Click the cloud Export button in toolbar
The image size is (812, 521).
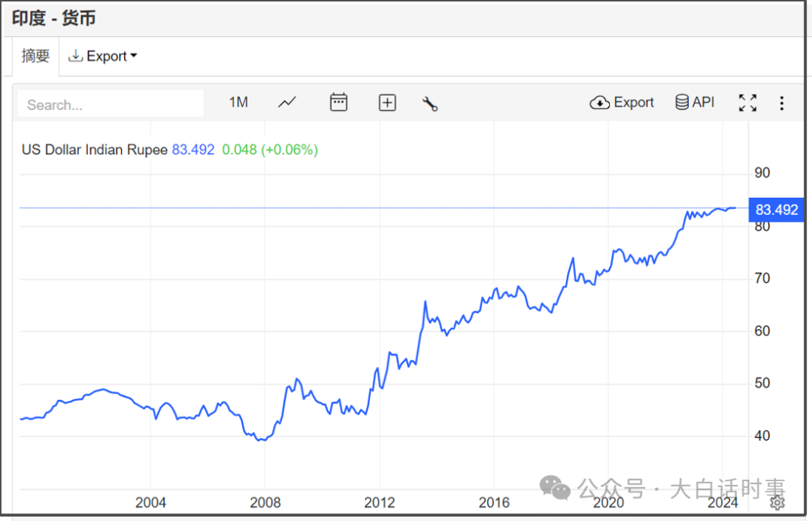pos(622,102)
